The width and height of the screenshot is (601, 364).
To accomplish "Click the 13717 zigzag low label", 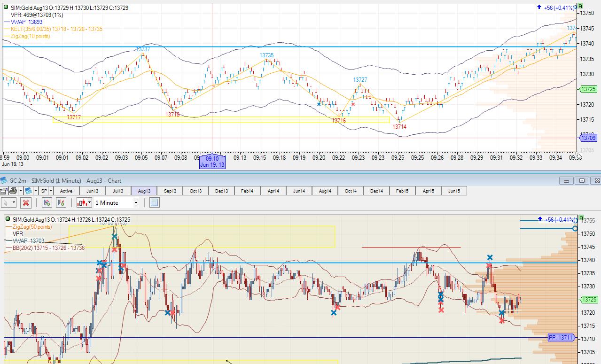I will point(74,117).
